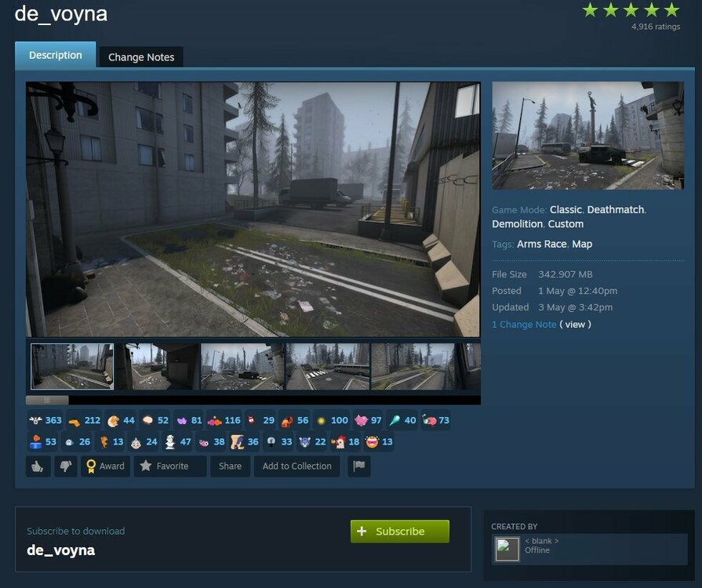
Task: View the 1 Change Note link
Action: [x=523, y=325]
